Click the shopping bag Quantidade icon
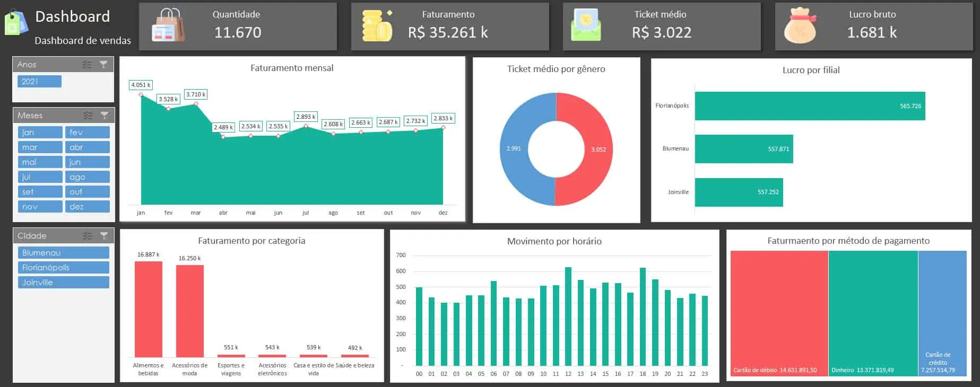The height and width of the screenshot is (387, 980). (168, 25)
